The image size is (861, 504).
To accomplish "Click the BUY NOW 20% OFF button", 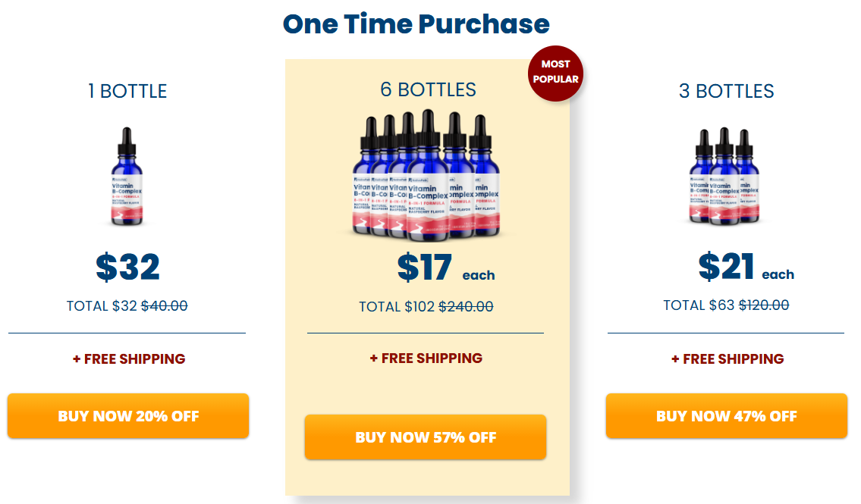I will [x=128, y=416].
